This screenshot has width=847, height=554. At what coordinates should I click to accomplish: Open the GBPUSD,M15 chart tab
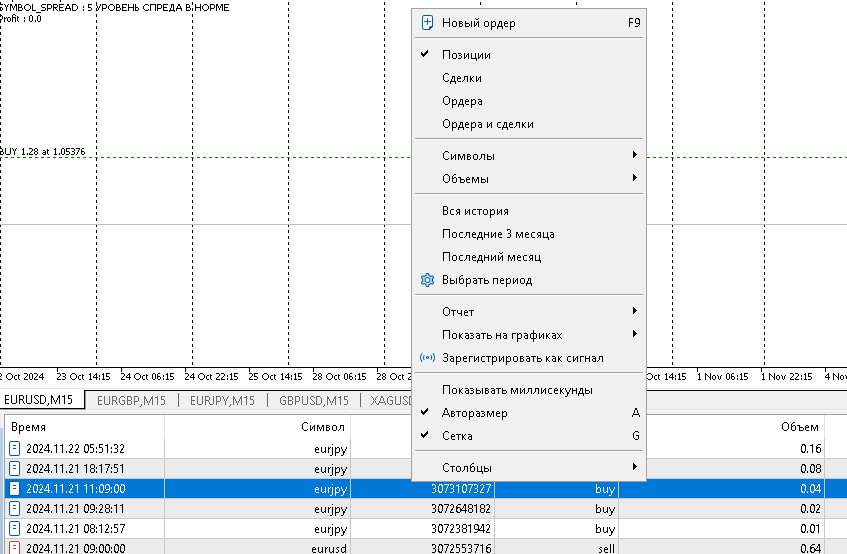(314, 401)
